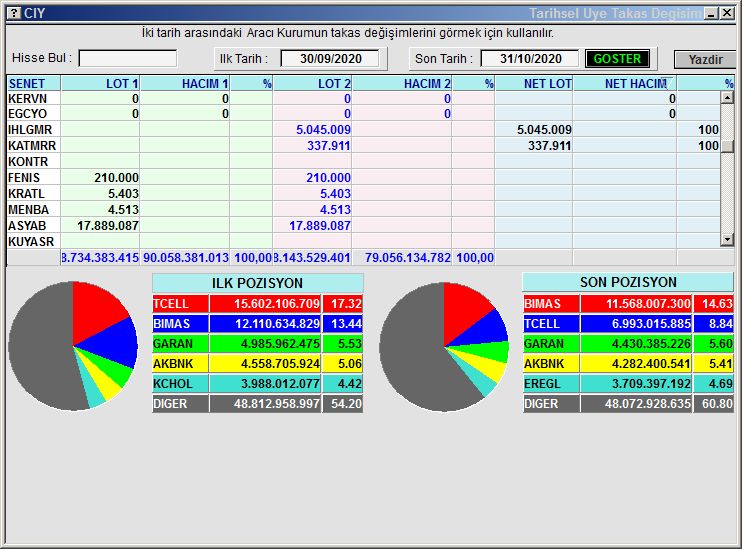
Task: Select the IHLGMR stock row
Action: (x=363, y=129)
